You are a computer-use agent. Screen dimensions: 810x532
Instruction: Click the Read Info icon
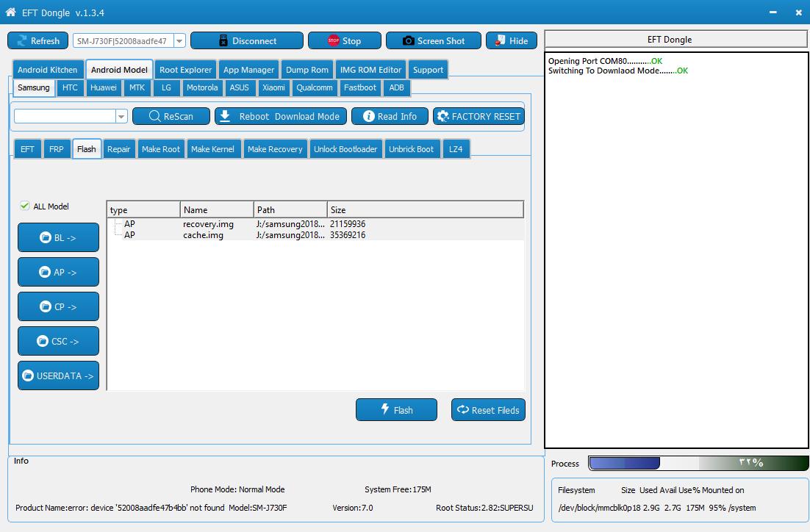pos(368,116)
